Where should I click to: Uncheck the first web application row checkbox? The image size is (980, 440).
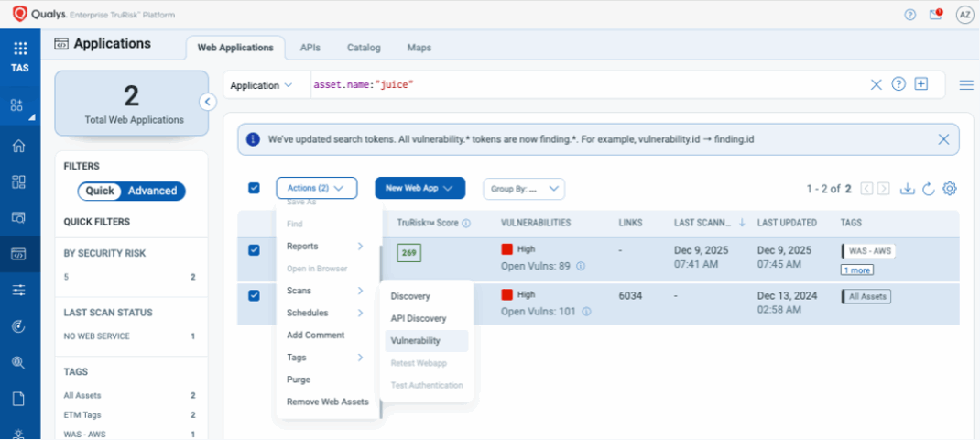tap(254, 250)
